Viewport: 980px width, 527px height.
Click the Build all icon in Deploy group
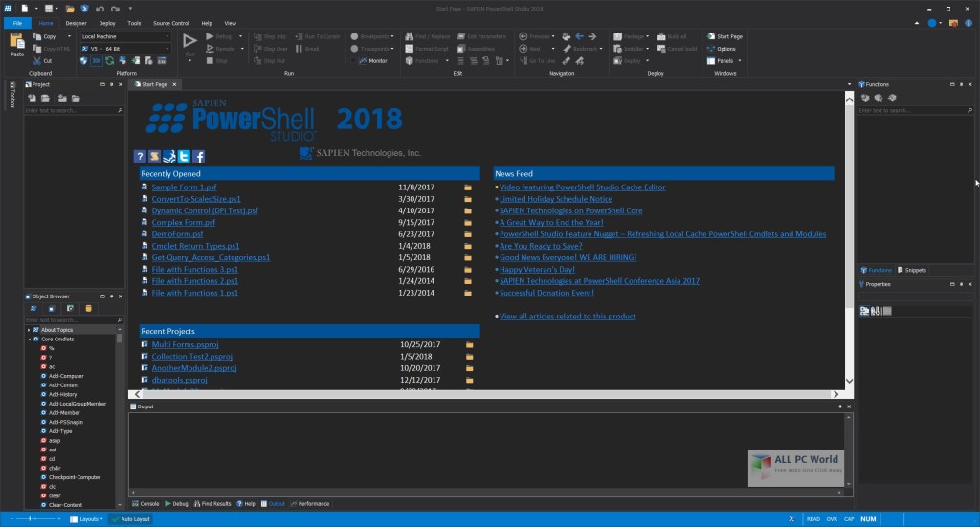[661, 37]
